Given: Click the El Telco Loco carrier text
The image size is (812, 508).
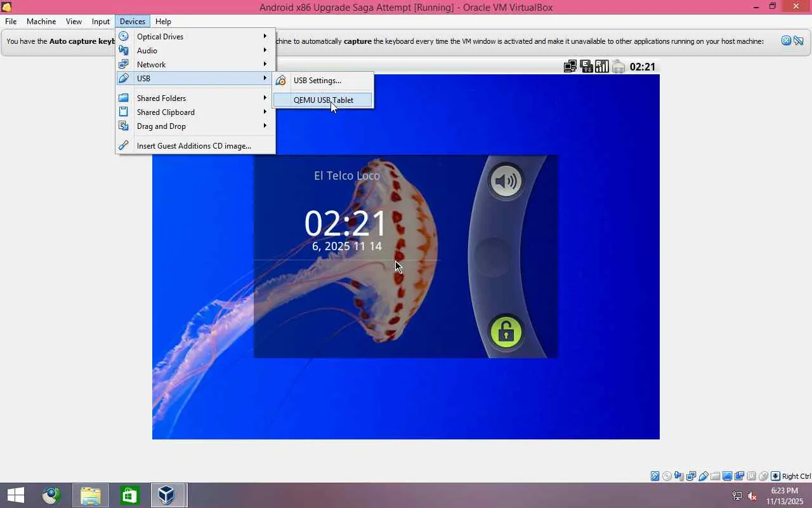Looking at the screenshot, I should point(347,175).
